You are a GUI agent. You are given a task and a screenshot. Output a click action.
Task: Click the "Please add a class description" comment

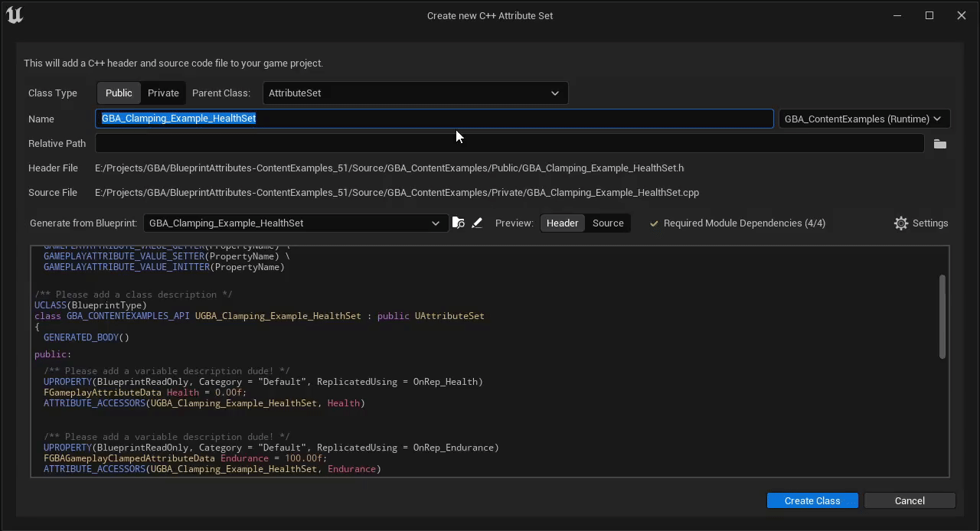[133, 295]
